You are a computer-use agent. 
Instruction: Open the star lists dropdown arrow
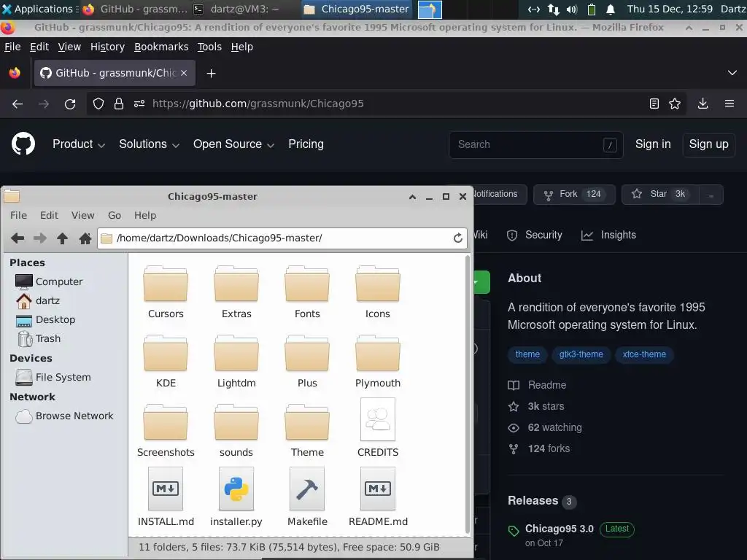click(x=711, y=195)
